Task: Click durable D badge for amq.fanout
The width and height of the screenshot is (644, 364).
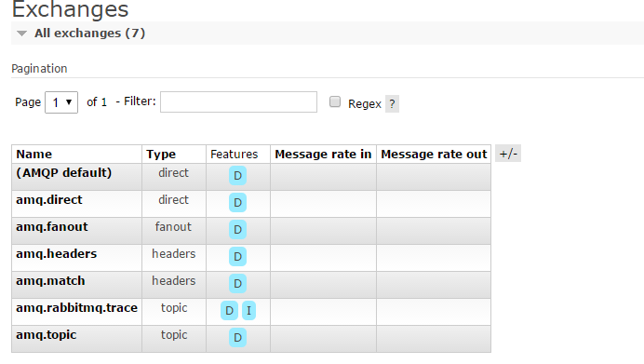Action: [238, 230]
